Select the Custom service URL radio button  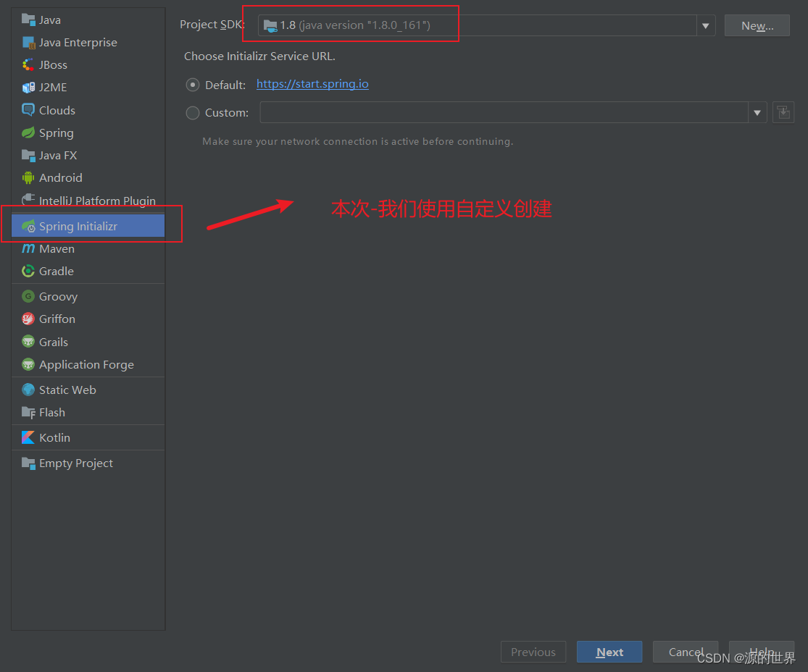[193, 113]
